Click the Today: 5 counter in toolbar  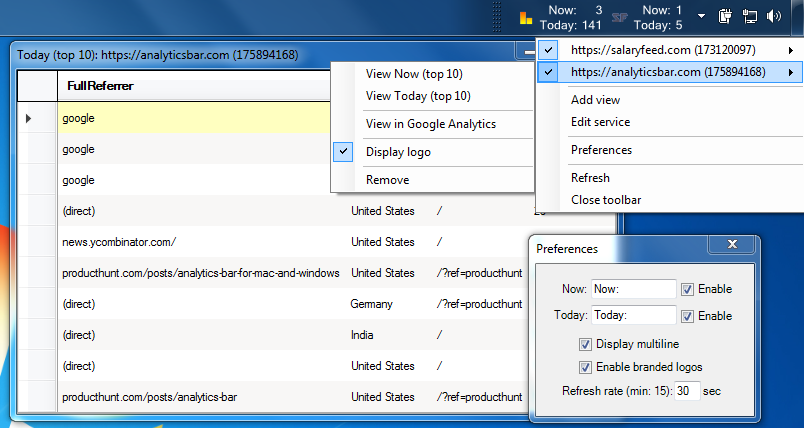[x=658, y=25]
